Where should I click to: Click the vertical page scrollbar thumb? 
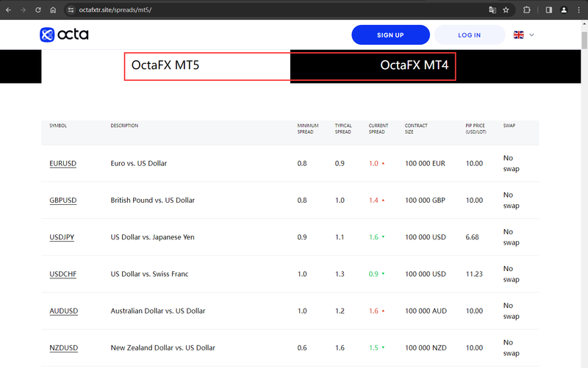click(584, 40)
